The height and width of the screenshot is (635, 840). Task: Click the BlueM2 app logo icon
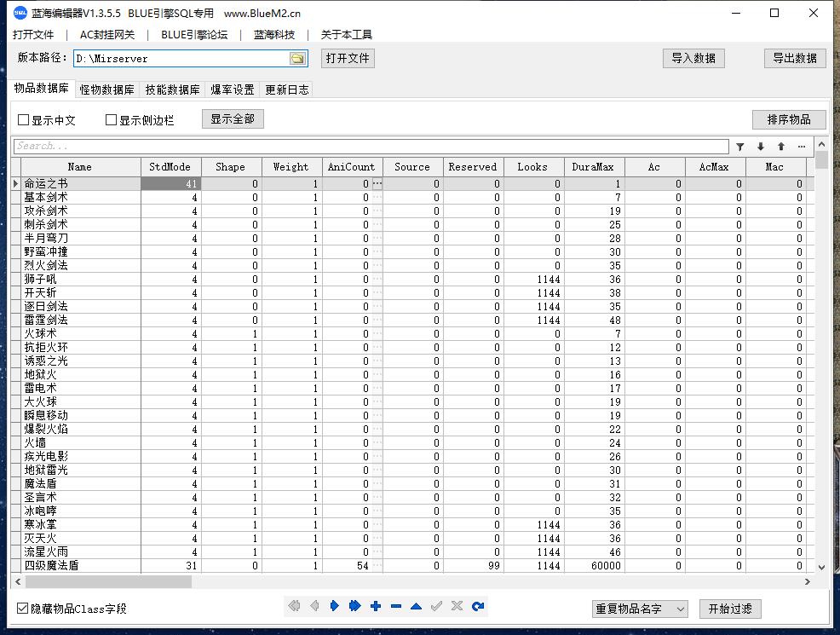coord(20,13)
